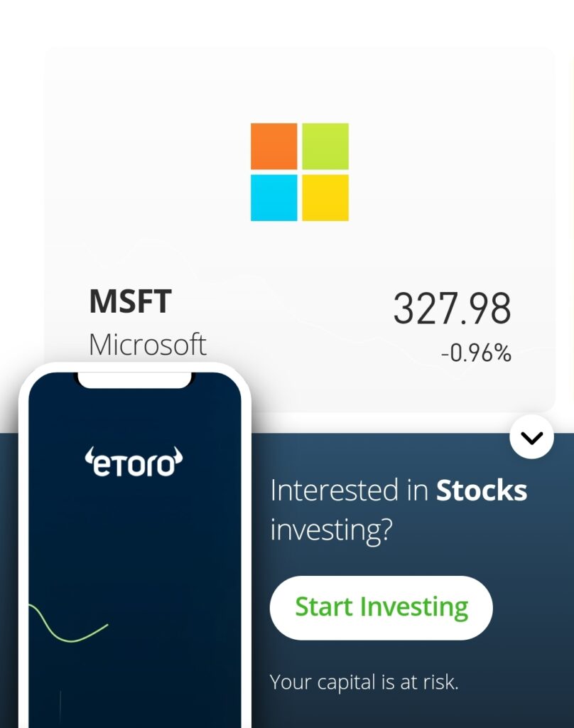The width and height of the screenshot is (574, 728).
Task: Click the capital risk disclaimer text
Action: coord(365,682)
